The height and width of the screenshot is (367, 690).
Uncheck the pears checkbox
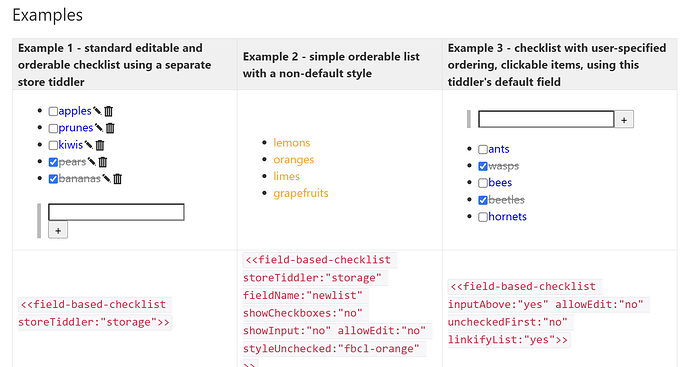(53, 162)
